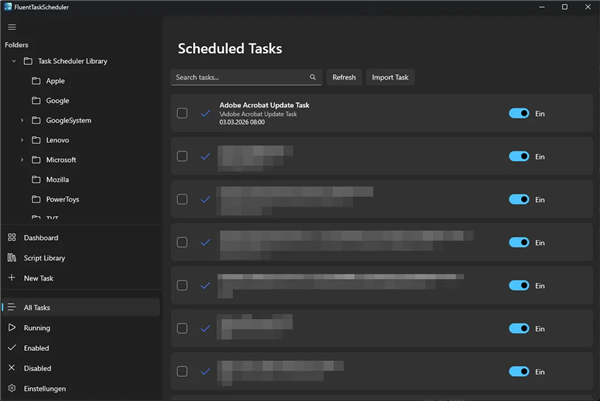Click the Disabled X icon

[x=12, y=368]
